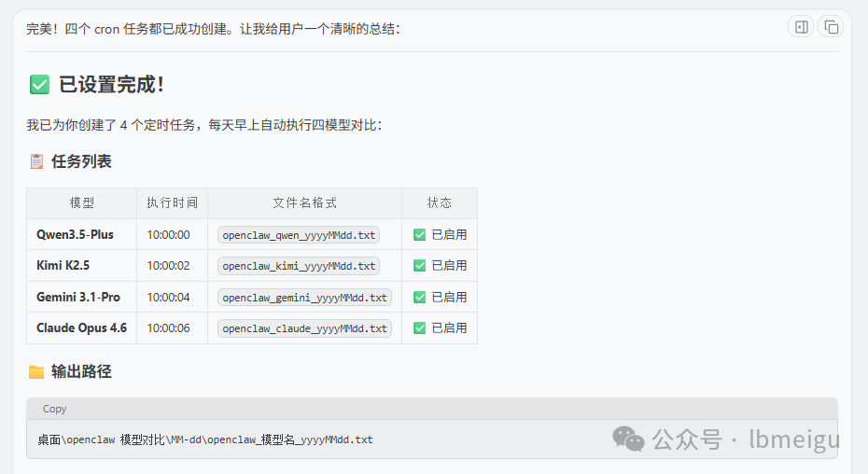
Task: Click the sentence starting 完美！四个 cron
Action: [x=213, y=29]
